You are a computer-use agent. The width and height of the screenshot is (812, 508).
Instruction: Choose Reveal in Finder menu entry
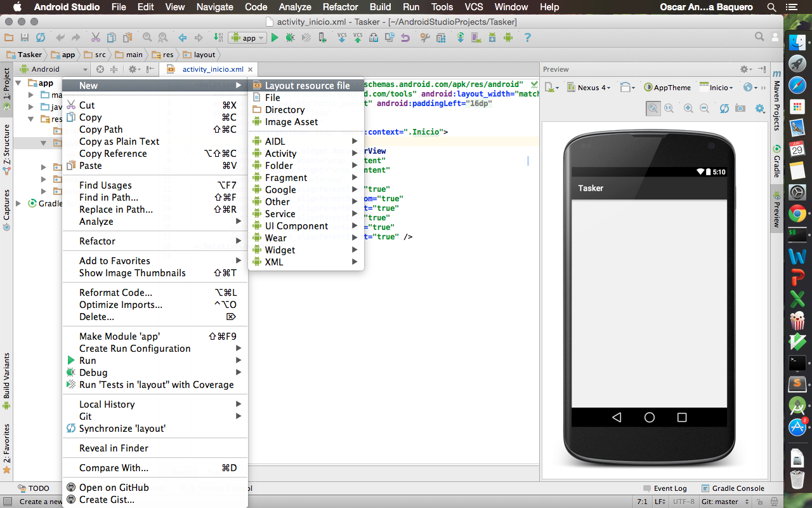(x=155, y=448)
